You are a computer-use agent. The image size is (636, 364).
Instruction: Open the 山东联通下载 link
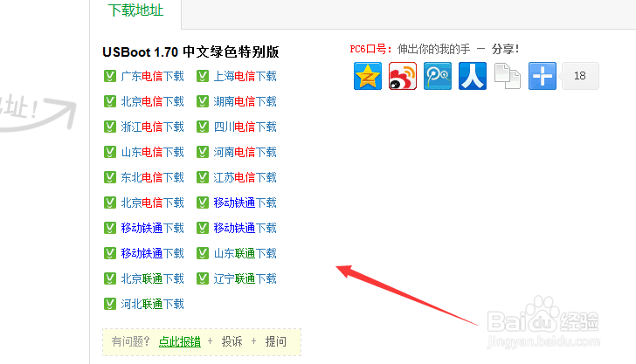click(245, 253)
